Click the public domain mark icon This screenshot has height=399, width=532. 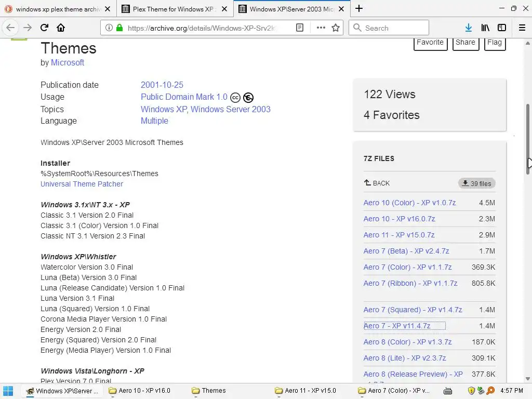pos(248,98)
